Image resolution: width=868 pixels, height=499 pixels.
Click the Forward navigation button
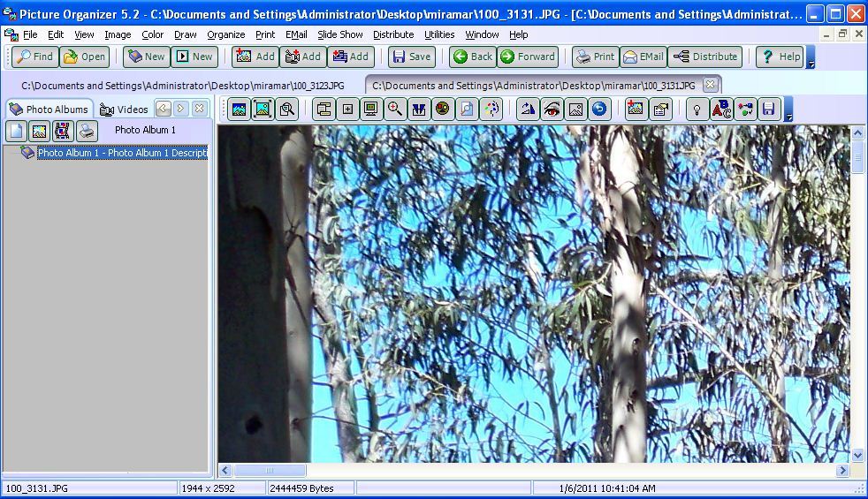[528, 57]
